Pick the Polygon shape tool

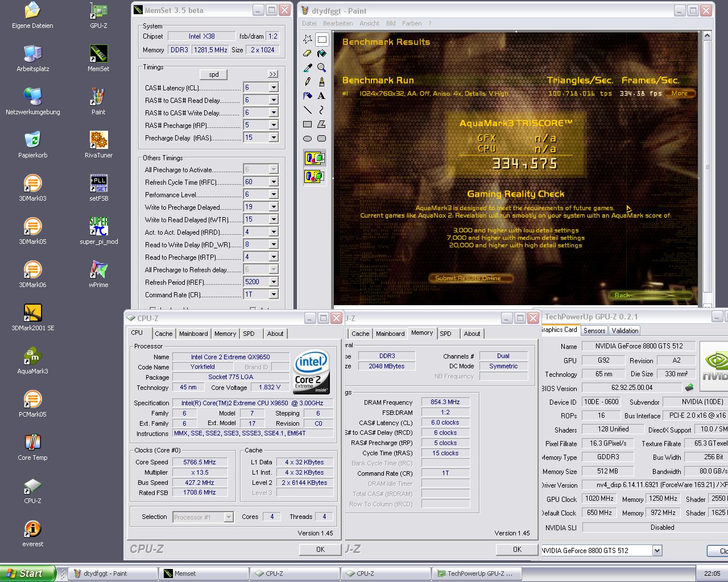(x=322, y=124)
